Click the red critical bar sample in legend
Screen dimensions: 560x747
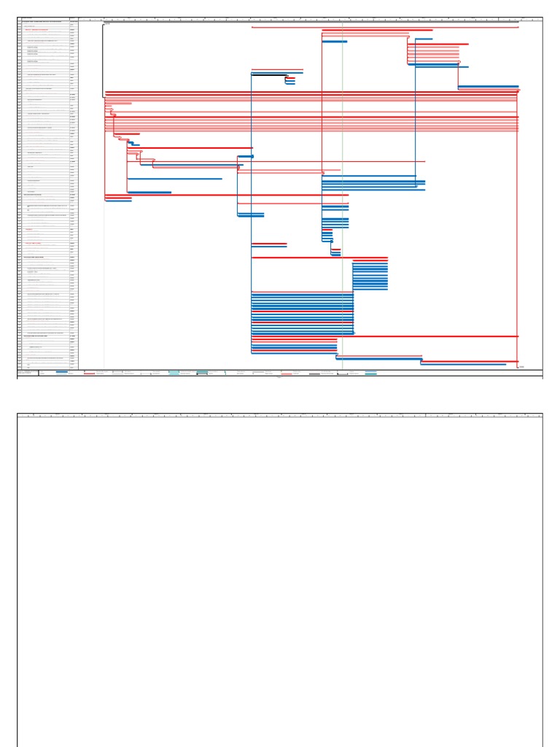tap(89, 374)
